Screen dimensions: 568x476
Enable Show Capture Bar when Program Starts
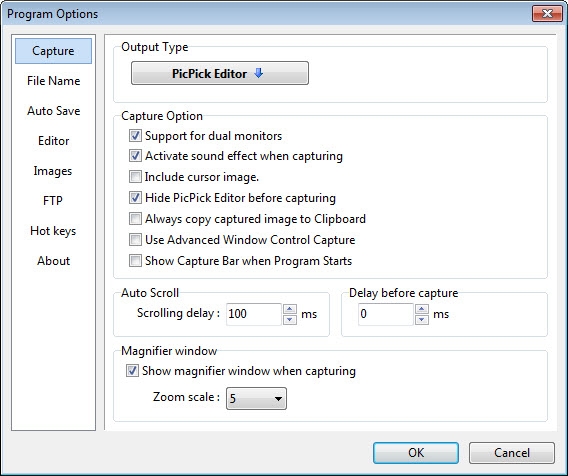click(x=135, y=261)
